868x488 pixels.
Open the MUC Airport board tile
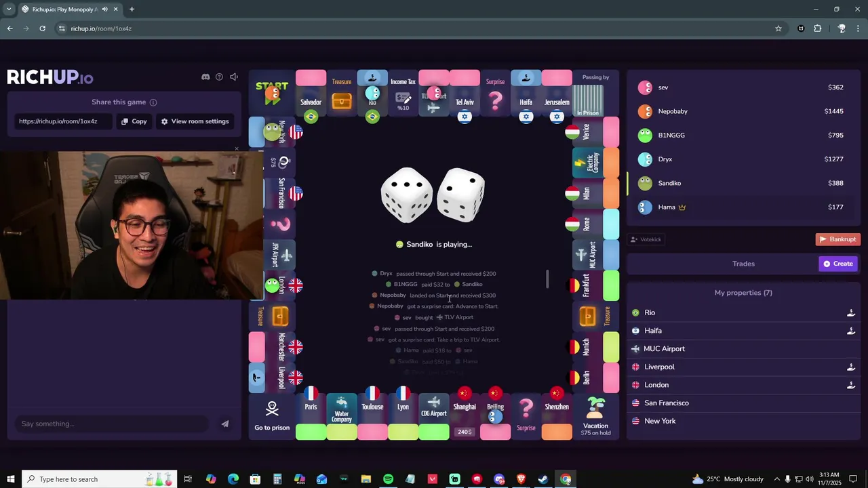[x=595, y=255]
